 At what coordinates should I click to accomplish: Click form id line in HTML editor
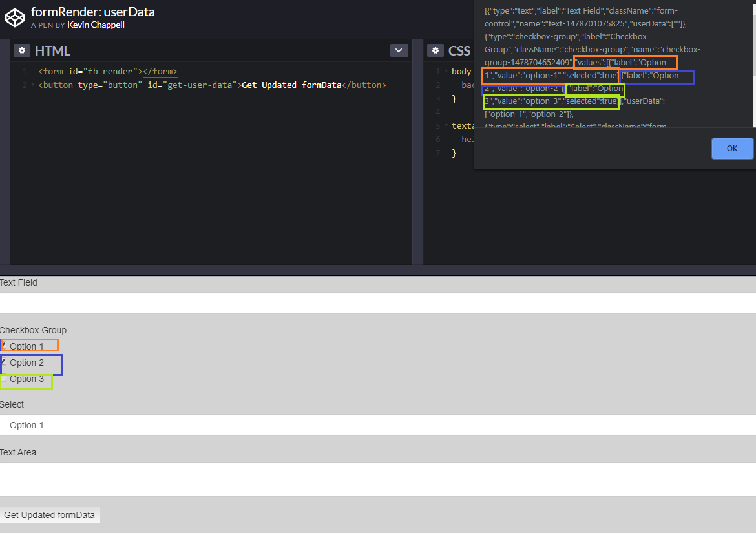point(107,71)
